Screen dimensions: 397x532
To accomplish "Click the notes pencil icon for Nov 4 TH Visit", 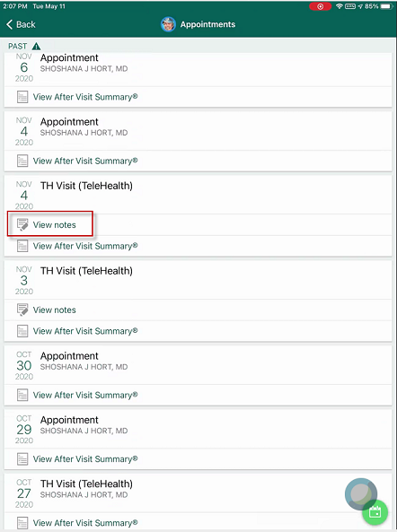I will 22,224.
